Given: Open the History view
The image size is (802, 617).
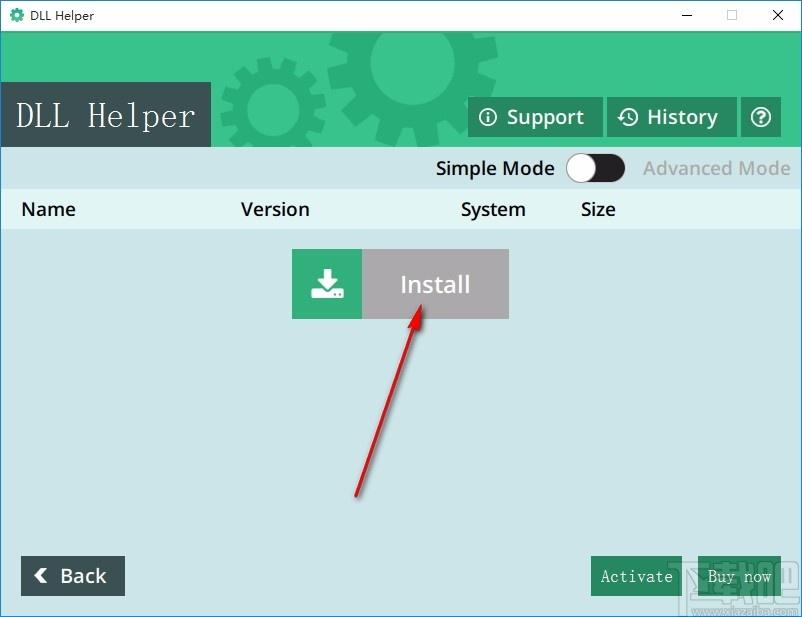Looking at the screenshot, I should 672,117.
